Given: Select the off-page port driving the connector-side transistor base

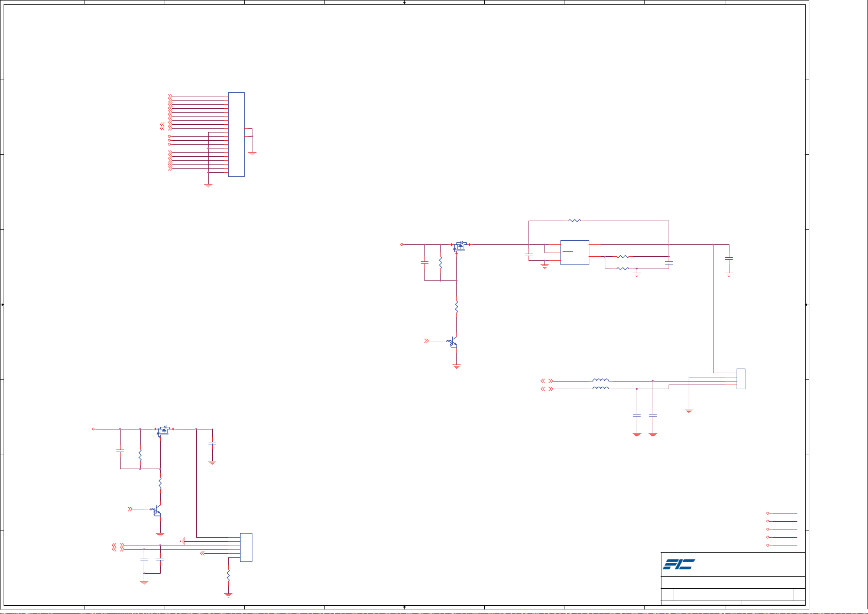Looking at the screenshot, I should pyautogui.click(x=130, y=509).
